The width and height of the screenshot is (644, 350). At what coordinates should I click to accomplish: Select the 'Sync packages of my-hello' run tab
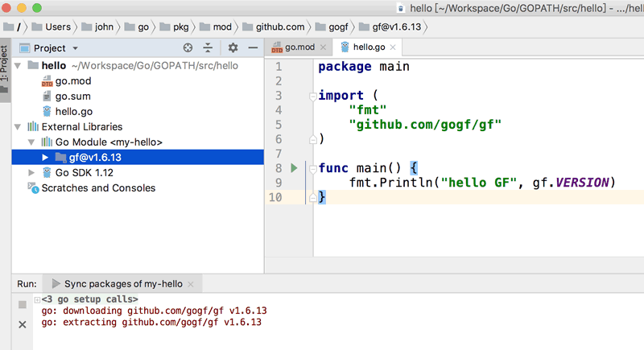[x=122, y=284]
